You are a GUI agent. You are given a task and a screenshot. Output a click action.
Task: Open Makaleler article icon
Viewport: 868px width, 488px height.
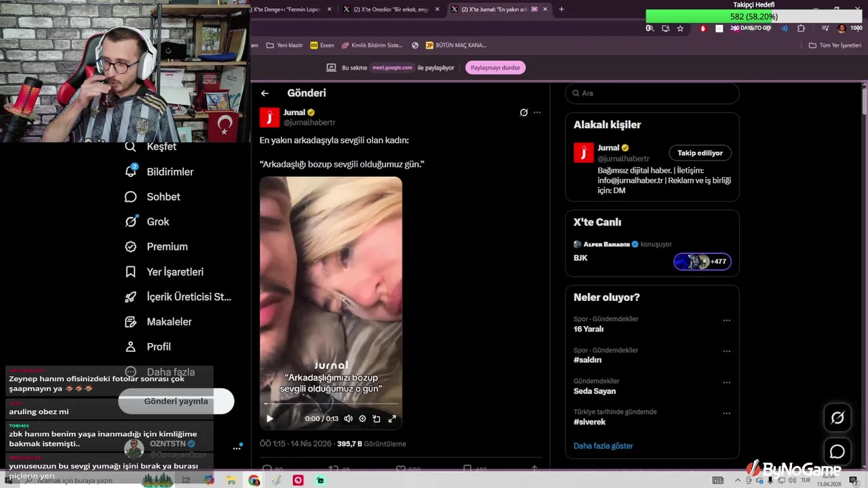131,322
